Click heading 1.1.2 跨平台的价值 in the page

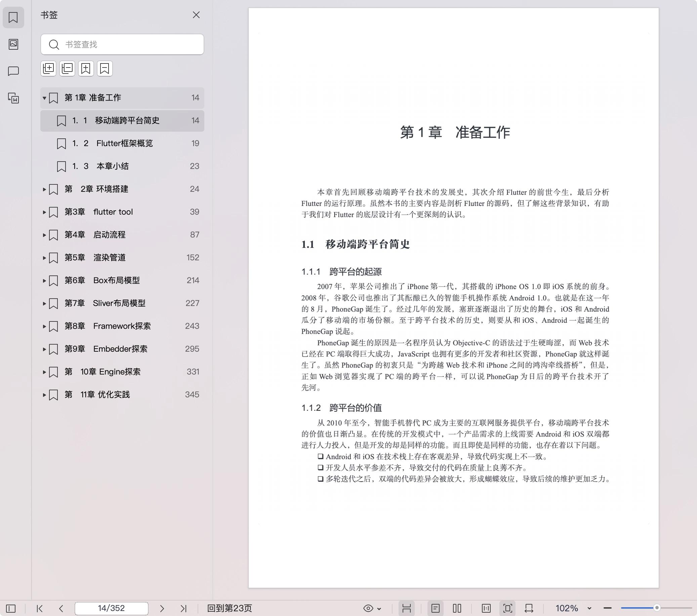341,408
